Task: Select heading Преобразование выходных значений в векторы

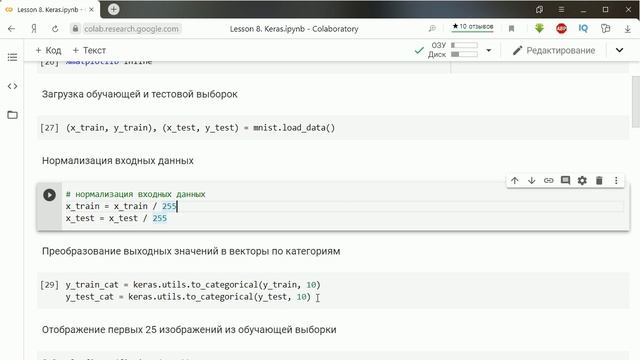Action: [x=191, y=251]
